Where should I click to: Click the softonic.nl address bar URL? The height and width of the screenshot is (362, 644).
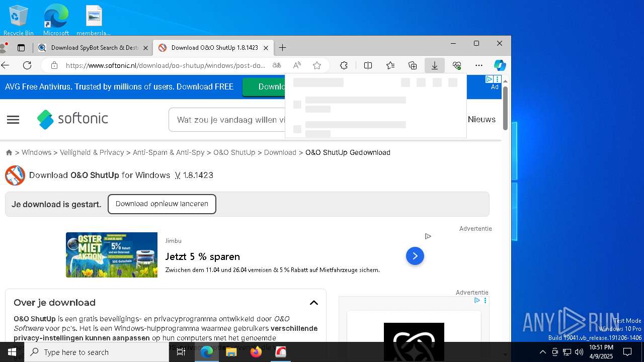coord(166,65)
